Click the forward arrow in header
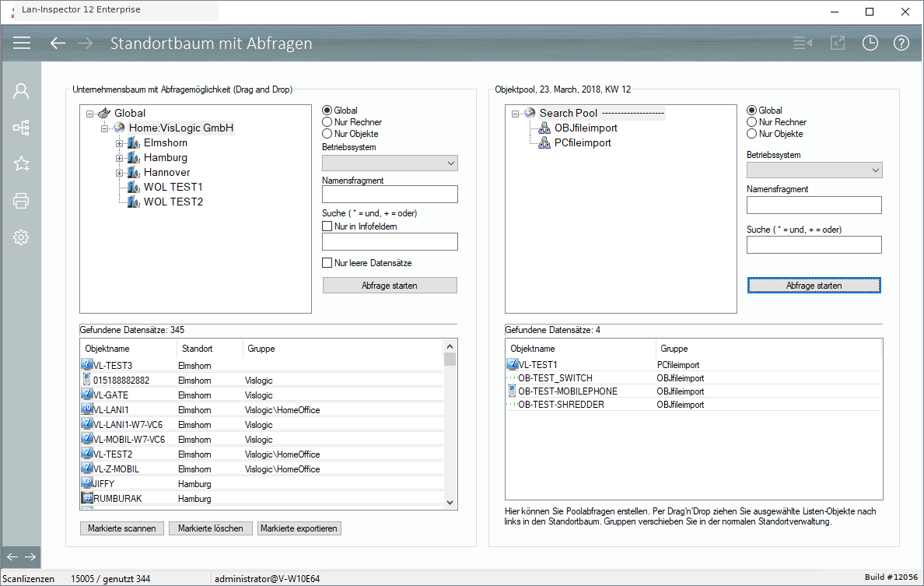The image size is (924, 586). pos(86,43)
